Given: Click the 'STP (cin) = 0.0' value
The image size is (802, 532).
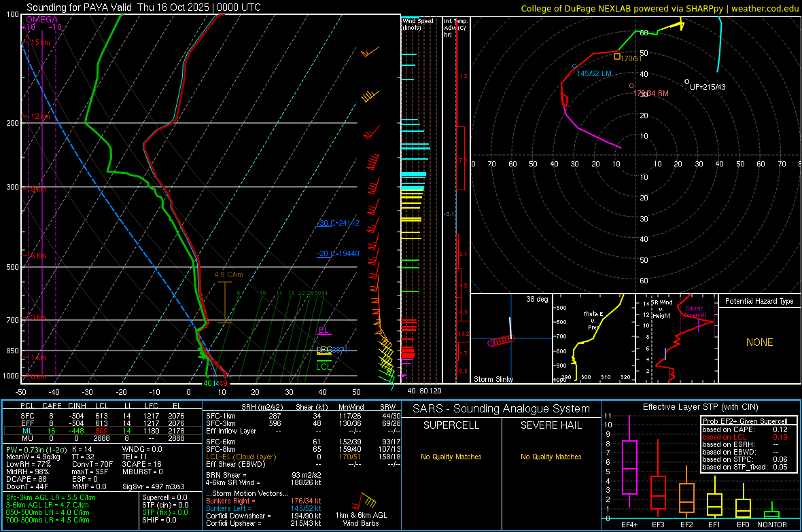Looking at the screenshot, I should pyautogui.click(x=165, y=505).
